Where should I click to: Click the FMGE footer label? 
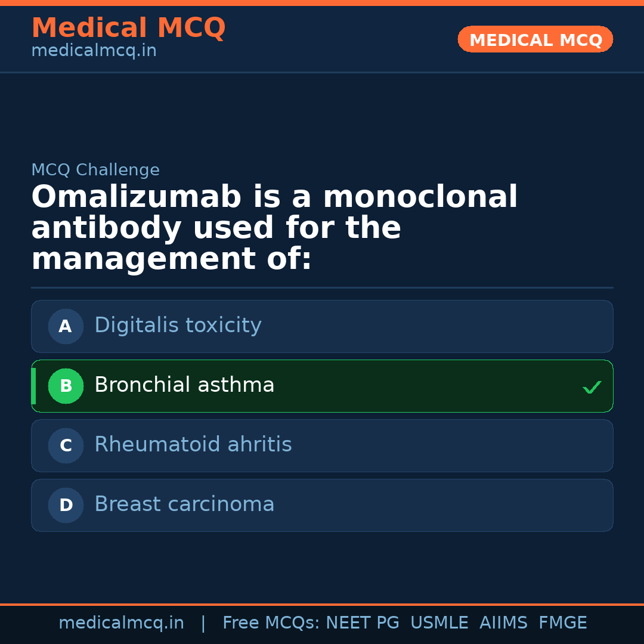(562, 623)
